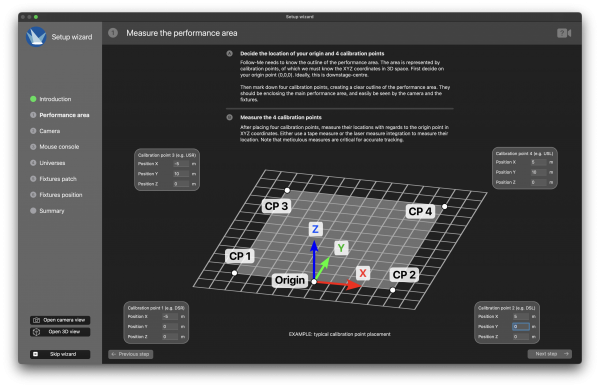Click the CP 4 label in diagram
This screenshot has height=388, width=600.
pos(420,211)
